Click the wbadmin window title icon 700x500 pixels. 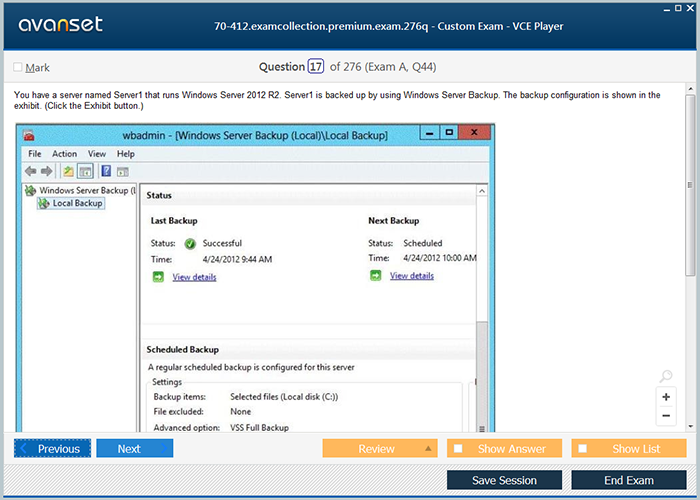click(x=29, y=135)
